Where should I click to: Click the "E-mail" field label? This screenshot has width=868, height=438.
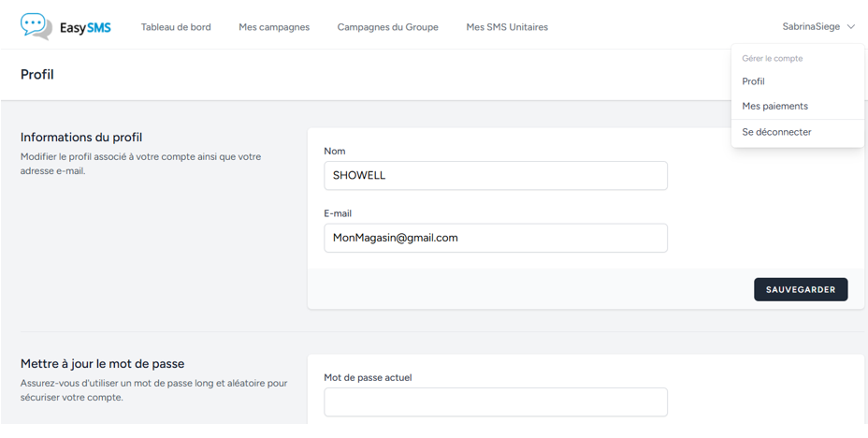[338, 213]
